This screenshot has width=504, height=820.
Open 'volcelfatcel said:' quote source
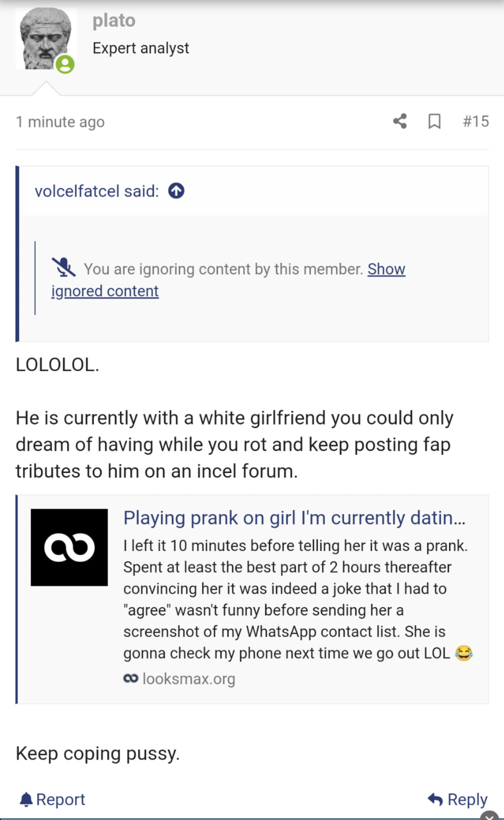click(x=97, y=191)
